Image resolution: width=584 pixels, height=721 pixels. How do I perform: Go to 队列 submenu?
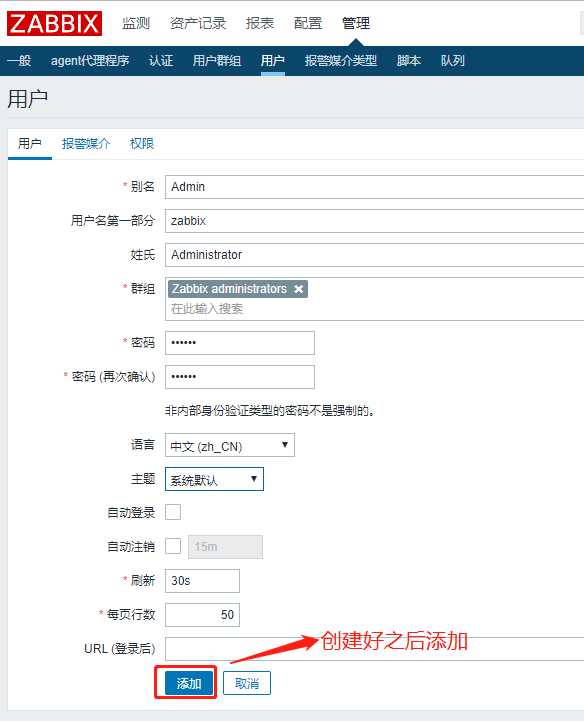[x=452, y=60]
